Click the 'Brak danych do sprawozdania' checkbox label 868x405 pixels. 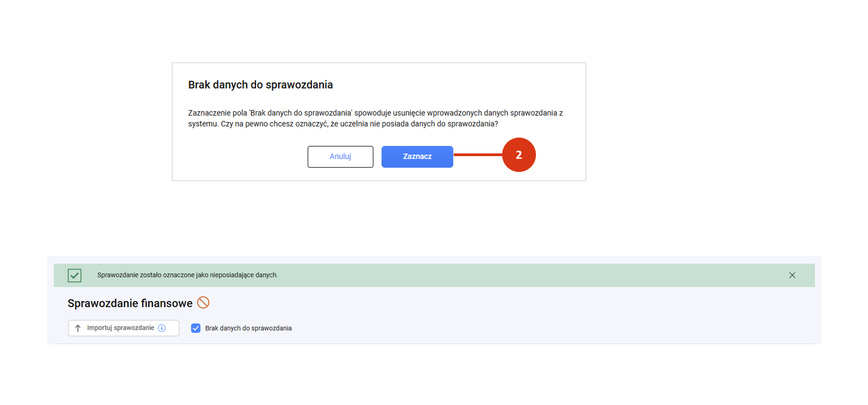[x=248, y=328]
